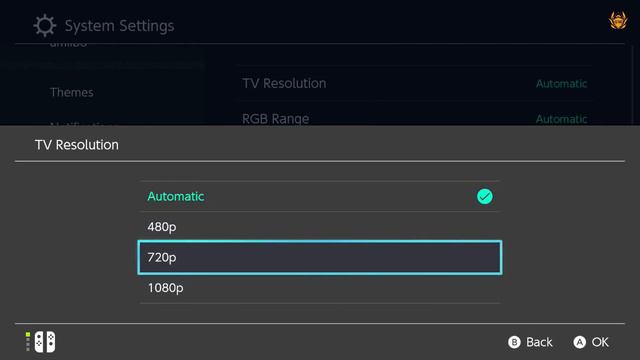Click the A button icon

(580, 342)
